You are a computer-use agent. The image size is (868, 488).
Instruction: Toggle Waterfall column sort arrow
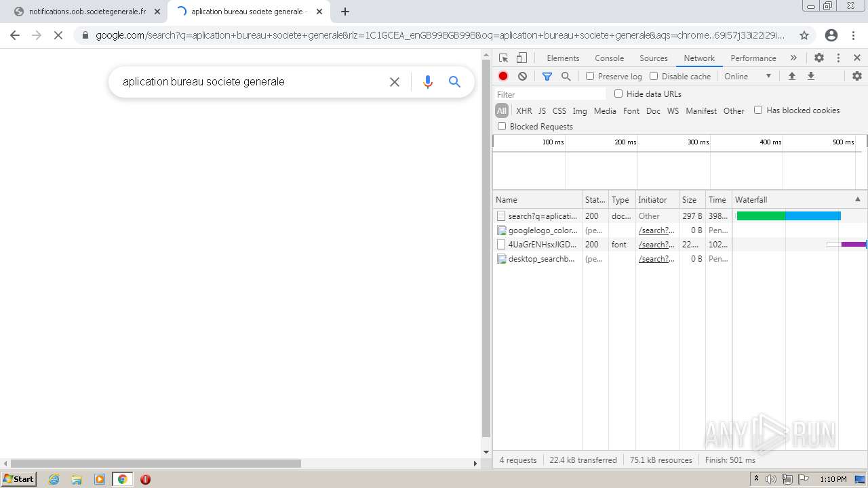857,199
